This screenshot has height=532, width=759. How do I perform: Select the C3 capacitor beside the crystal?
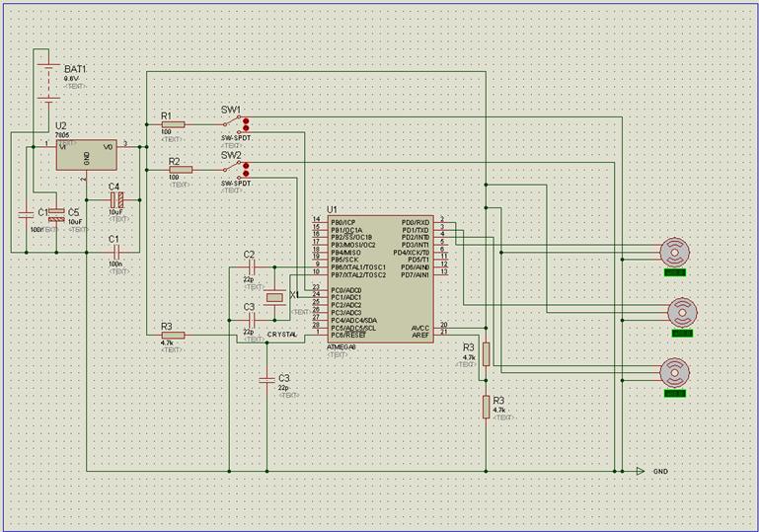click(x=252, y=320)
